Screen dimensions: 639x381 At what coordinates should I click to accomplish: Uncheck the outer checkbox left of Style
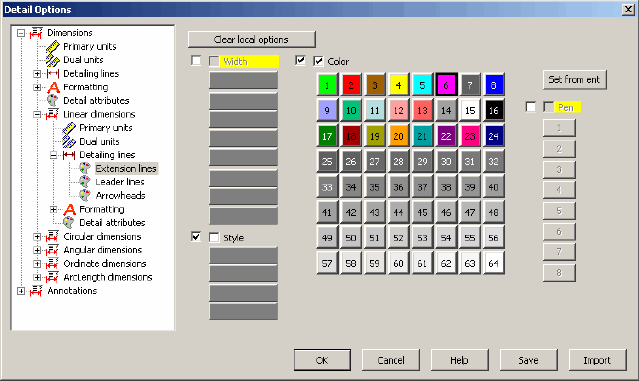pos(196,237)
